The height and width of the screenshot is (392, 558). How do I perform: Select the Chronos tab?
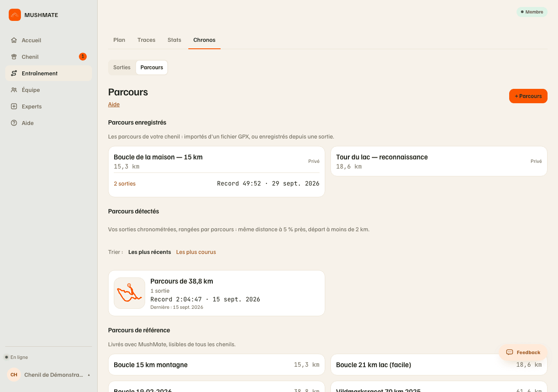coord(204,40)
